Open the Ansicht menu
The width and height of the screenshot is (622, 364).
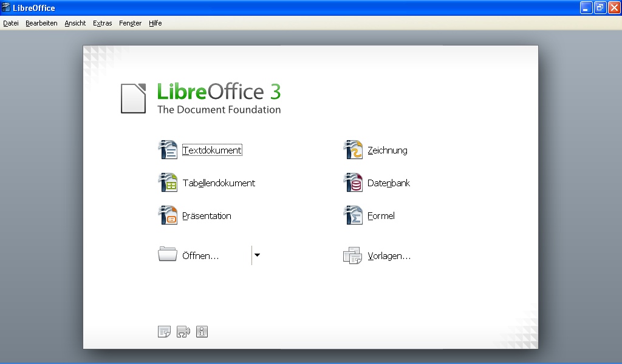tap(74, 23)
